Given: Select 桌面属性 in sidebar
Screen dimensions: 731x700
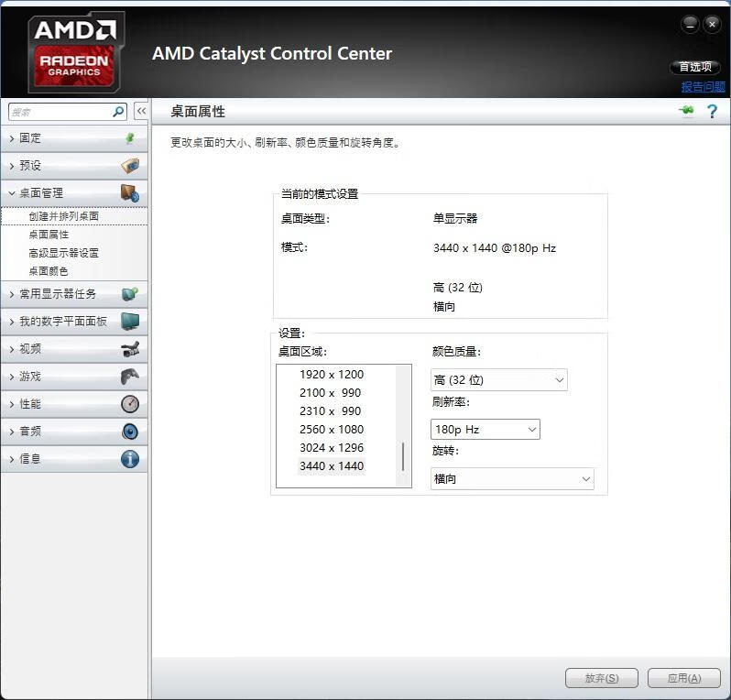Looking at the screenshot, I should pos(49,235).
